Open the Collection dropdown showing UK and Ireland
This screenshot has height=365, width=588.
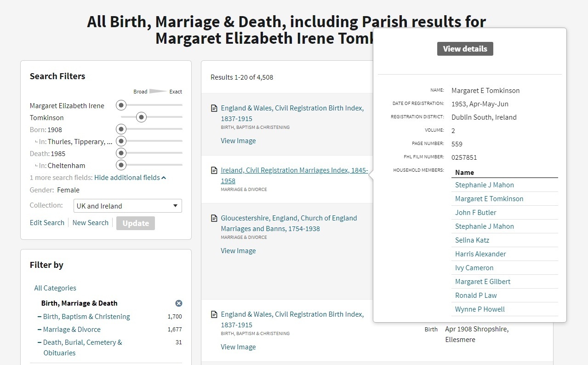point(127,206)
